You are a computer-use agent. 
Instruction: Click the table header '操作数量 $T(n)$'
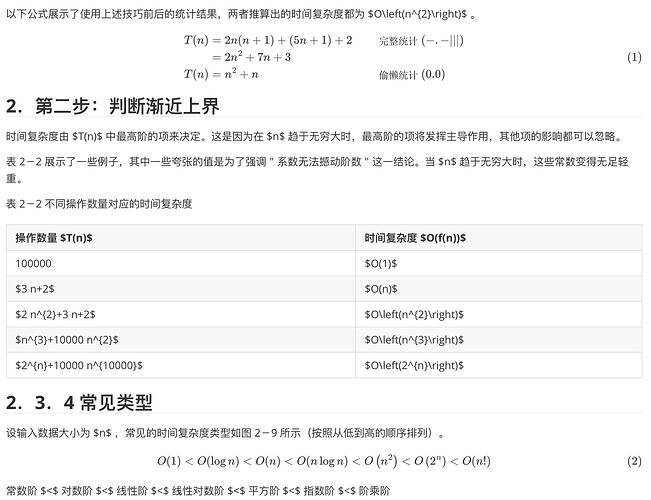point(181,238)
